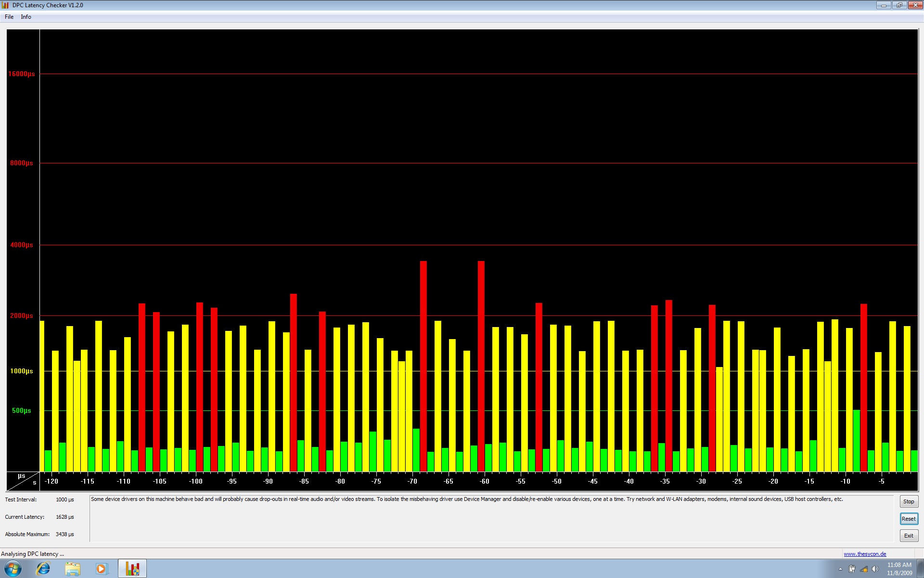
Task: Open Windows Explorer from the taskbar
Action: (73, 569)
